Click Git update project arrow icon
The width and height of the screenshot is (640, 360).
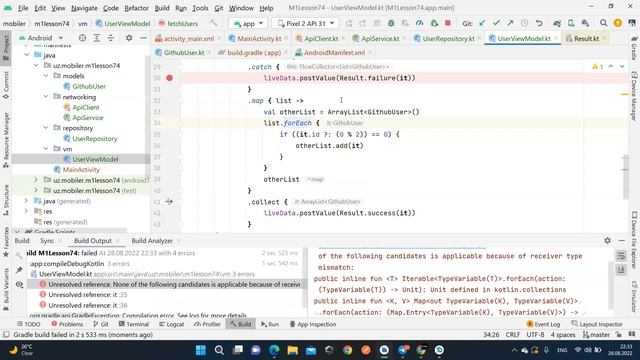(x=482, y=23)
